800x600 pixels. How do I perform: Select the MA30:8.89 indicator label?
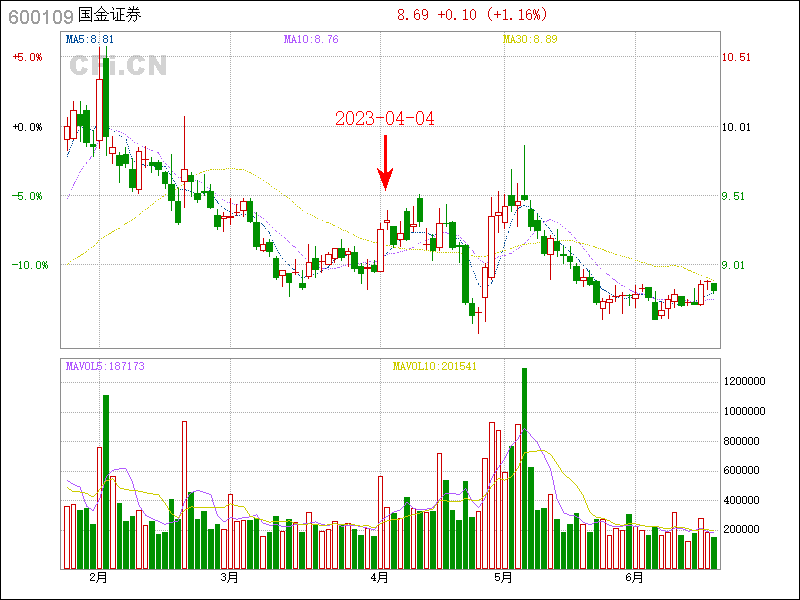529,40
